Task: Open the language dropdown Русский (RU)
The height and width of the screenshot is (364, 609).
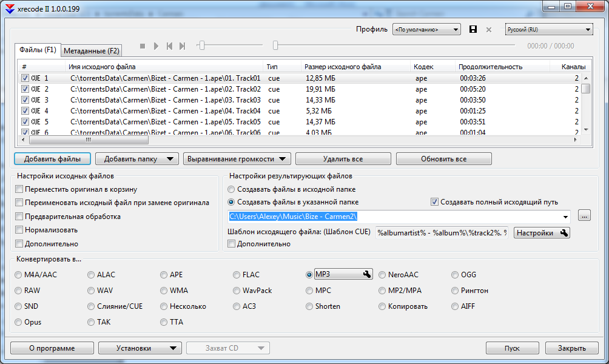Action: (549, 30)
